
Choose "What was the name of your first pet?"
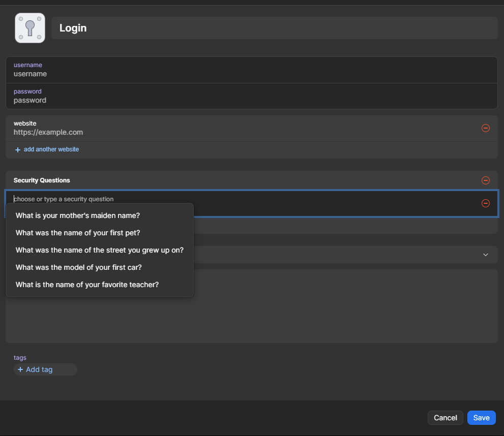coord(78,233)
